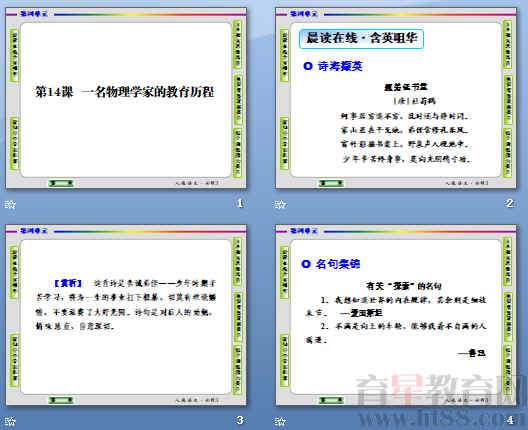Select slide 1 thumbnail titled 第14课
This screenshot has height=430, width=528.
(126, 98)
